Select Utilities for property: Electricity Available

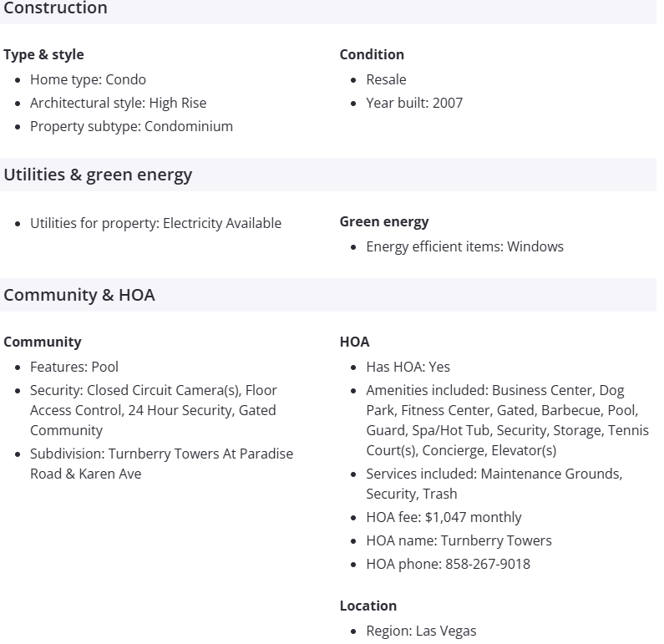155,223
